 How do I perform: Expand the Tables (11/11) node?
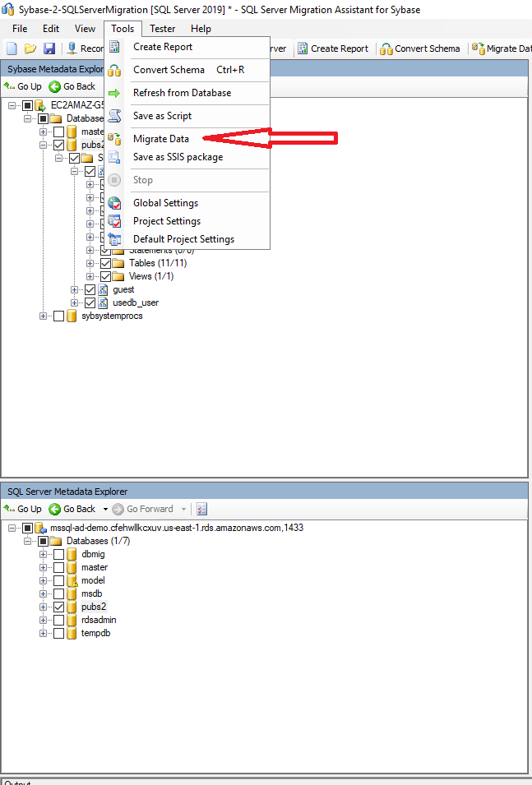click(90, 263)
